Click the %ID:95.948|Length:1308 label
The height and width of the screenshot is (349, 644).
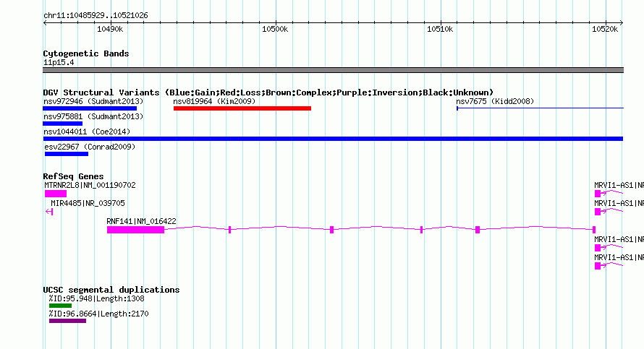(x=97, y=298)
